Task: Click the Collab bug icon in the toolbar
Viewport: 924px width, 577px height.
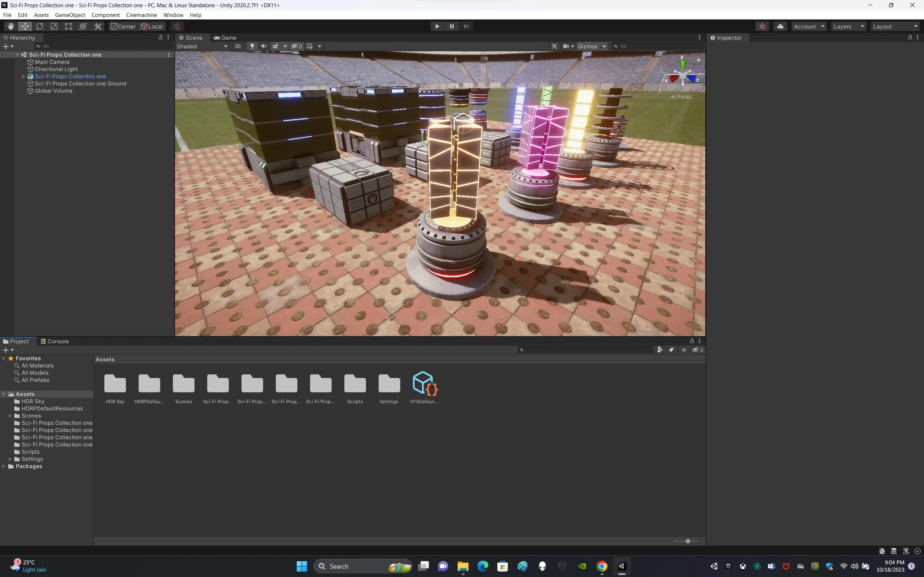Action: [763, 26]
